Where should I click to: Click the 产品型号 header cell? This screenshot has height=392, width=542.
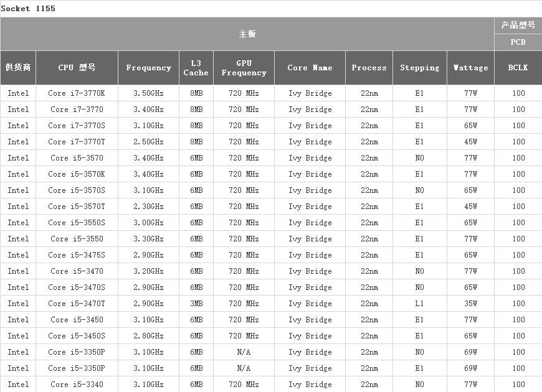click(518, 26)
